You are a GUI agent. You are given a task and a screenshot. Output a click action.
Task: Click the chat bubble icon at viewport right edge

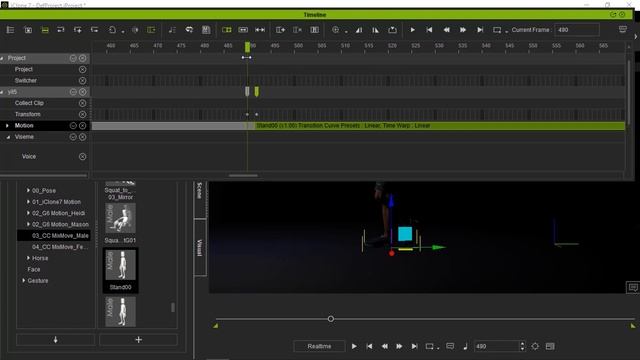click(x=633, y=287)
